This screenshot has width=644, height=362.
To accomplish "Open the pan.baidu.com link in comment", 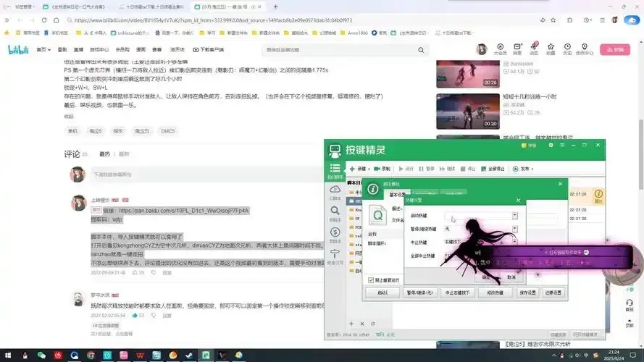I will click(183, 211).
